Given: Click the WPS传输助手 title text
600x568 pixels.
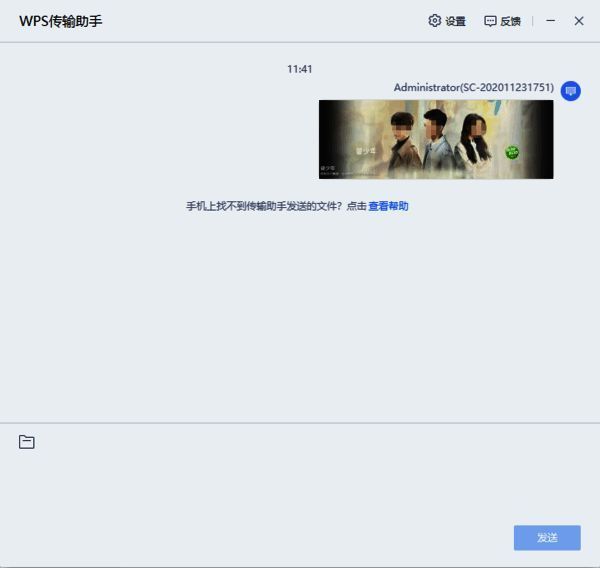Looking at the screenshot, I should pyautogui.click(x=61, y=21).
